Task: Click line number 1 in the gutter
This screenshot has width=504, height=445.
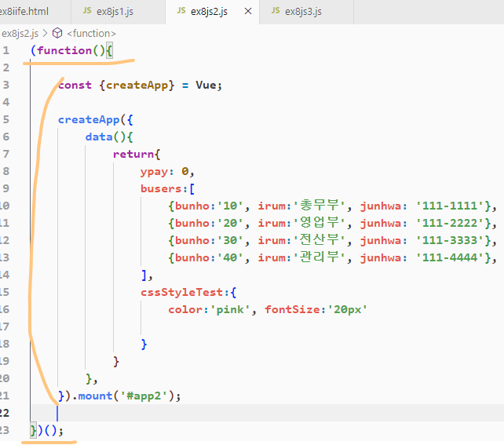Action: pos(6,50)
